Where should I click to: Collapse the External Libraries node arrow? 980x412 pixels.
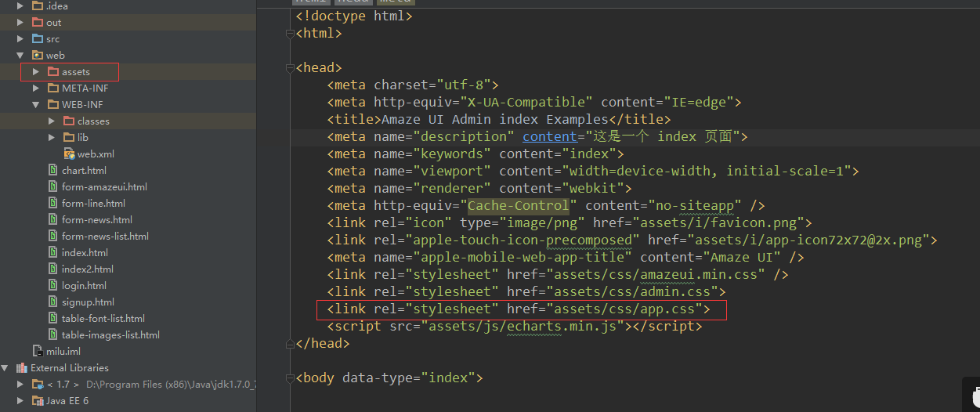5,367
